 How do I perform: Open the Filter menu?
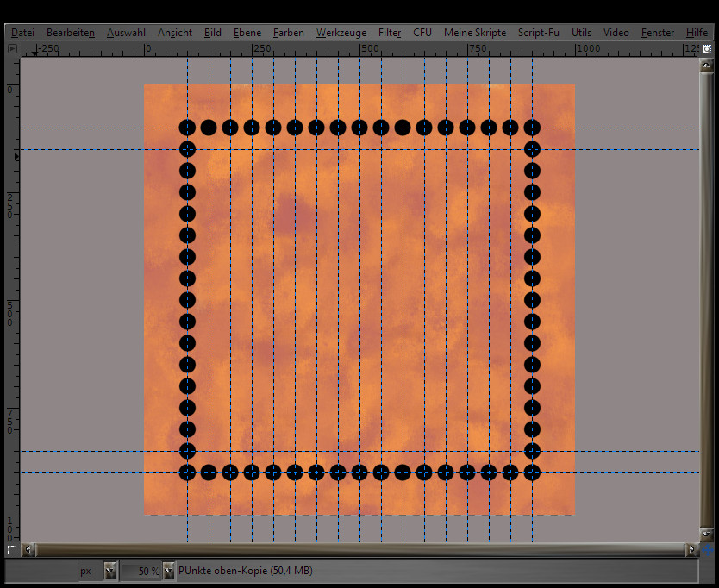(x=390, y=33)
